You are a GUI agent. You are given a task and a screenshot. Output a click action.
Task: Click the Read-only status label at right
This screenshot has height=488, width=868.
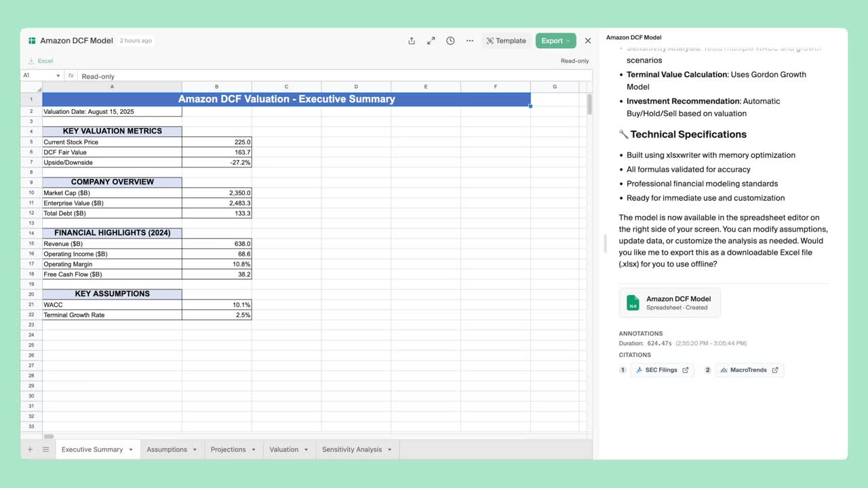[575, 61]
